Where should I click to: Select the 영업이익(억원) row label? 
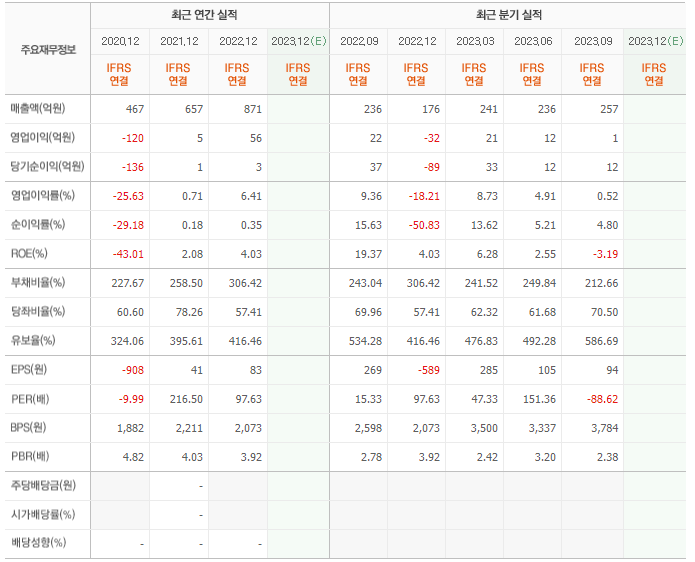coord(43,137)
